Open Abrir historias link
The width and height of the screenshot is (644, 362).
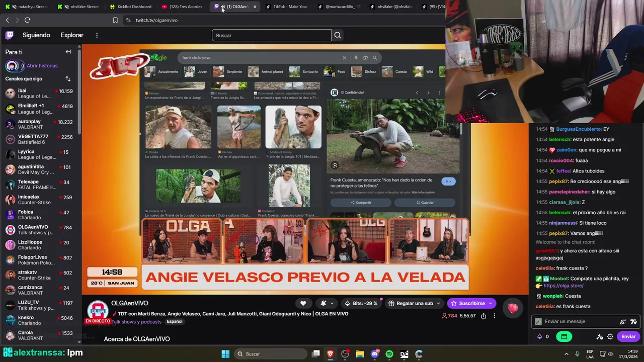coord(42,66)
